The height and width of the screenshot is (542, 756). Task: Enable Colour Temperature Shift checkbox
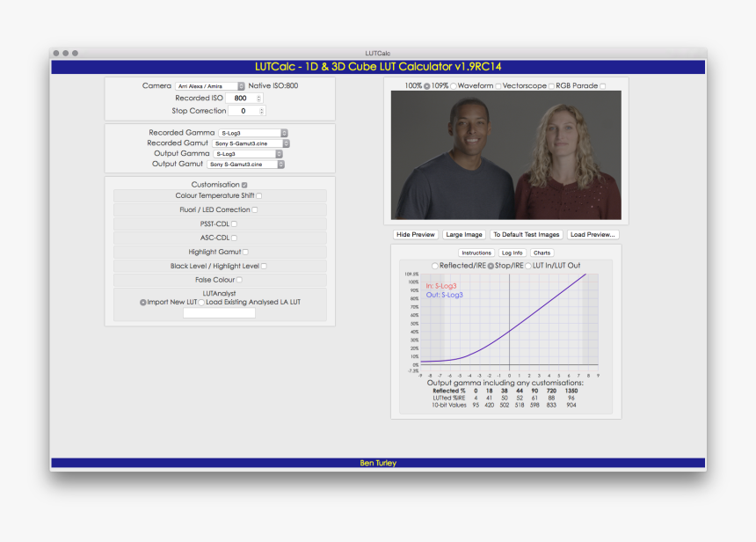[258, 195]
